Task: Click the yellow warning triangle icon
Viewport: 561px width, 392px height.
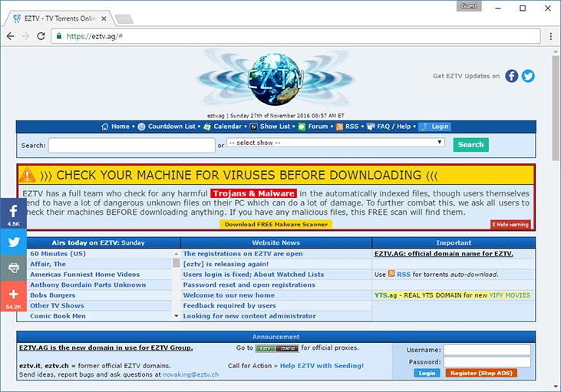Action: 28,175
